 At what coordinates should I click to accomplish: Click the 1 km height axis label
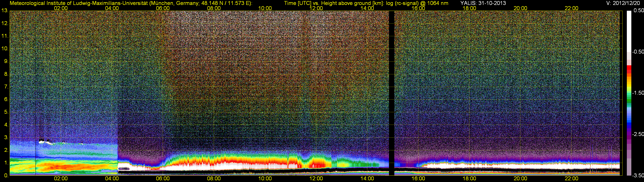pos(6,163)
